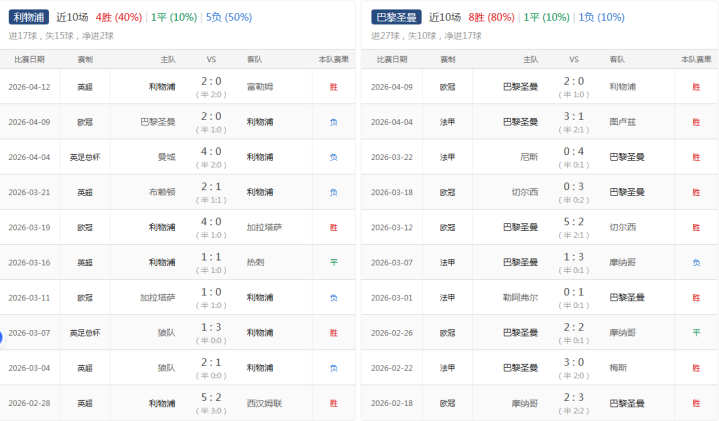The width and height of the screenshot is (719, 421).
Task: Select the 8胜 (80%) win statistic
Action: click(x=491, y=17)
